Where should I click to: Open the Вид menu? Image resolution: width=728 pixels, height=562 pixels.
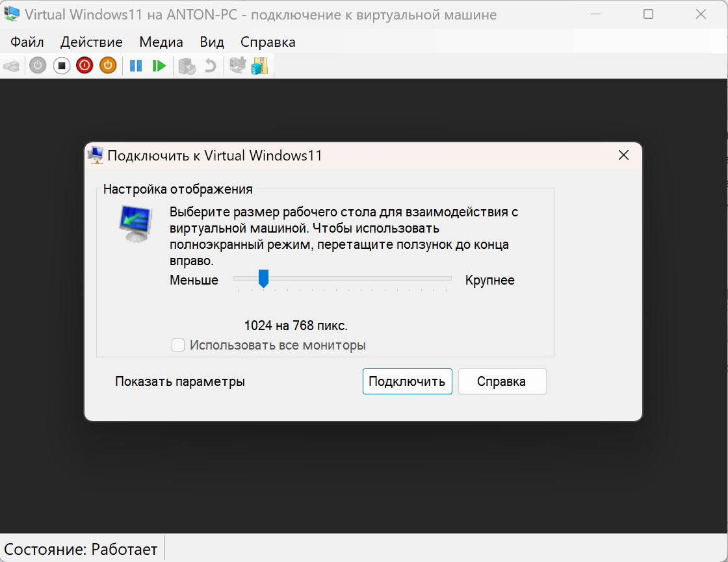pos(212,42)
